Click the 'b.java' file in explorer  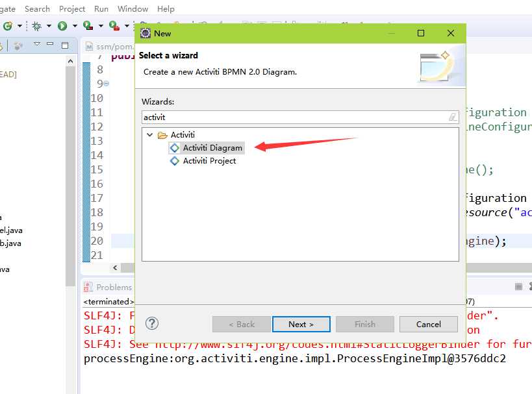pyautogui.click(x=10, y=243)
